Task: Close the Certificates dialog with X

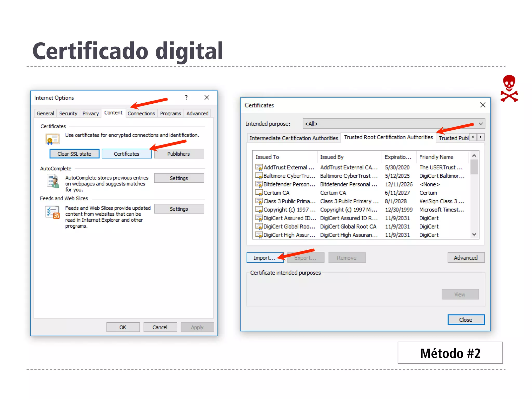Action: [x=483, y=105]
